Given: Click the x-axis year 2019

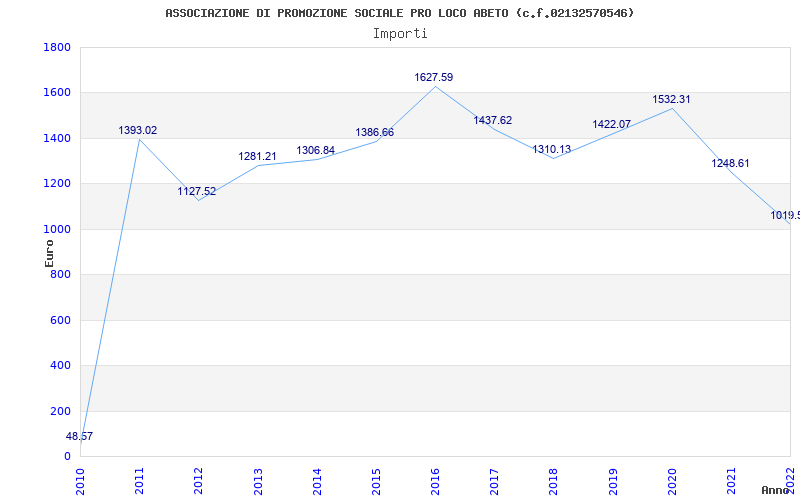Looking at the screenshot, I should pyautogui.click(x=613, y=481).
